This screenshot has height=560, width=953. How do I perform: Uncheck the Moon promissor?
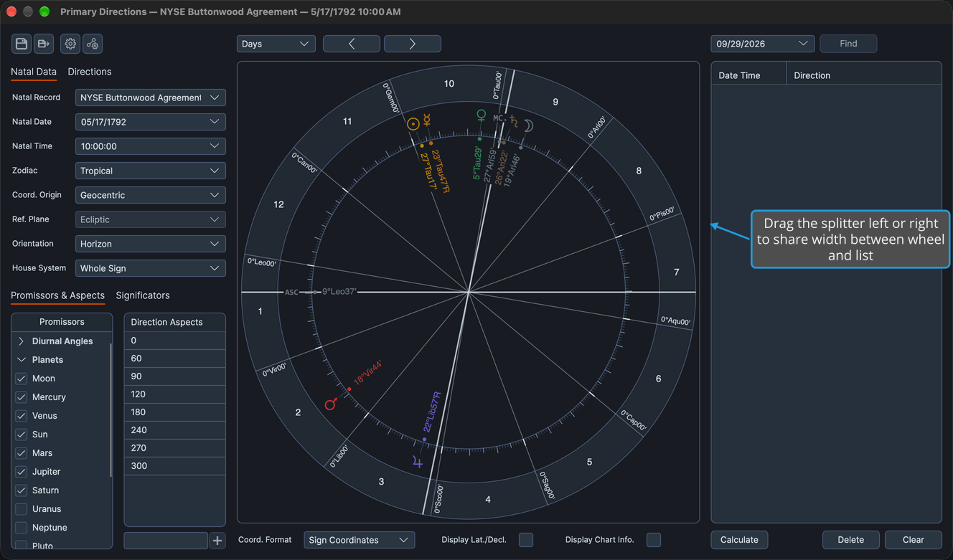coord(22,379)
